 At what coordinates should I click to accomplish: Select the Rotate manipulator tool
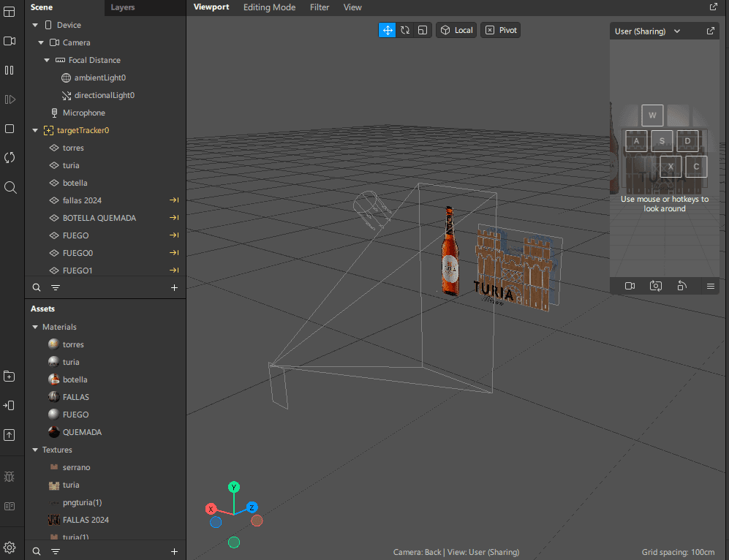405,30
